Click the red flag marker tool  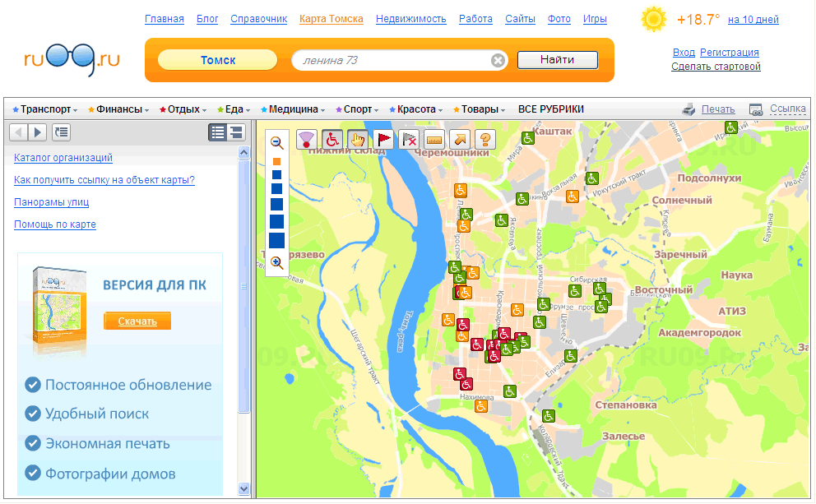(x=383, y=139)
